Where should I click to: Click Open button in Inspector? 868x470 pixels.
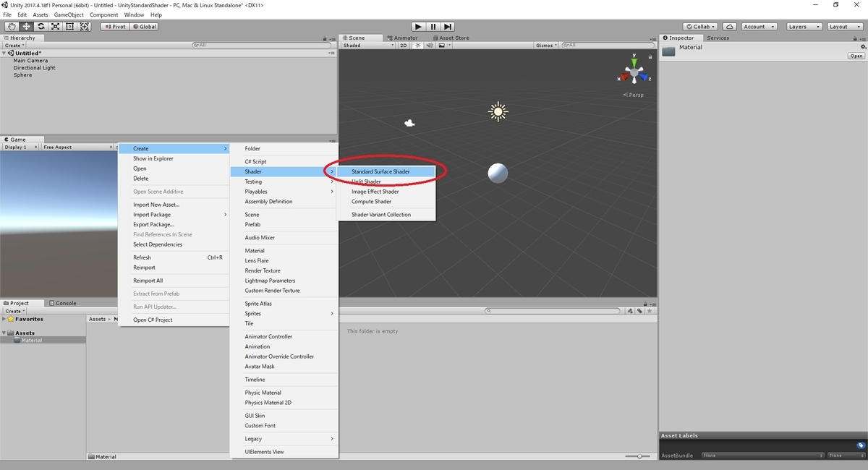[x=856, y=56]
